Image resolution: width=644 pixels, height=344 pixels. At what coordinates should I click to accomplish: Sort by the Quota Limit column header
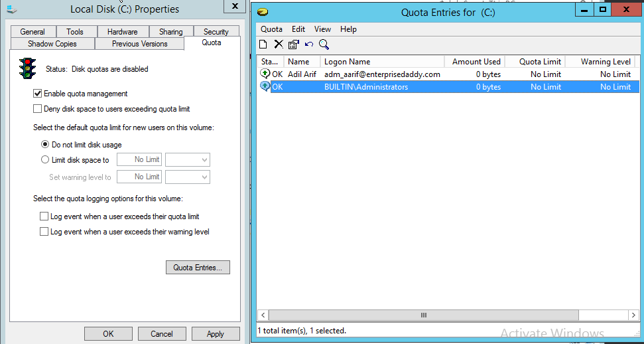(535, 62)
